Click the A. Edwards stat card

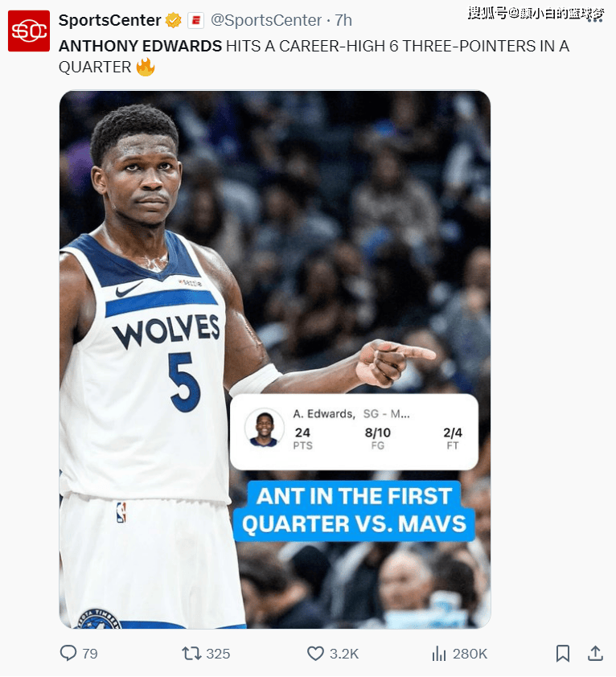coord(354,432)
